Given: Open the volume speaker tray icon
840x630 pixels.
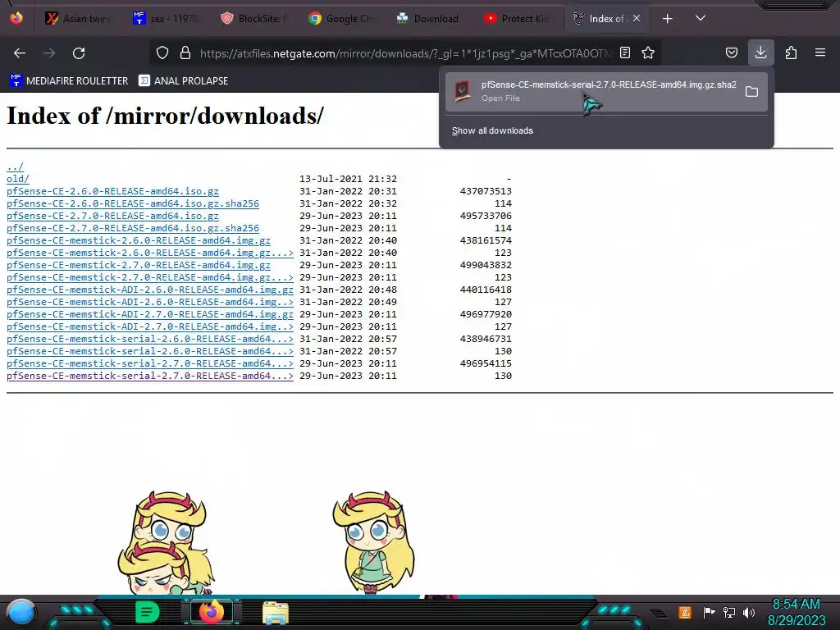Looking at the screenshot, I should 749,612.
